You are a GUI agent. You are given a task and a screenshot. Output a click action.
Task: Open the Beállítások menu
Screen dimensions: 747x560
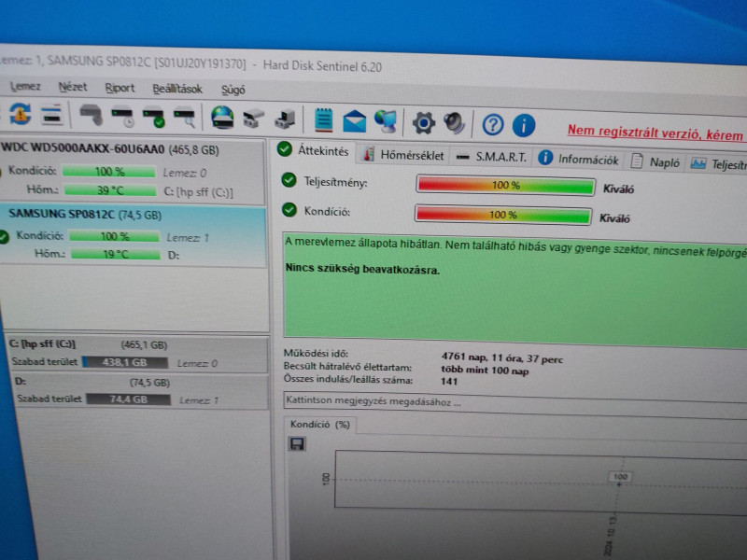177,89
